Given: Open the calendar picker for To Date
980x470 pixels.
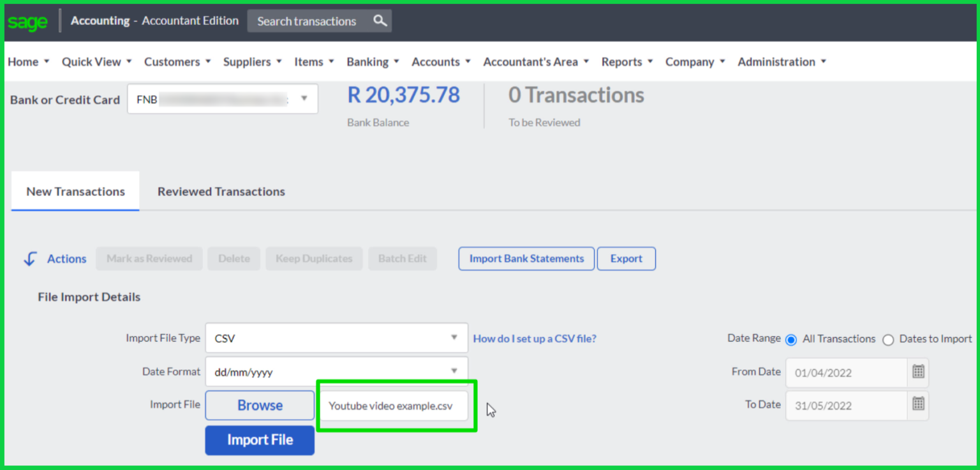Looking at the screenshot, I should point(917,406).
